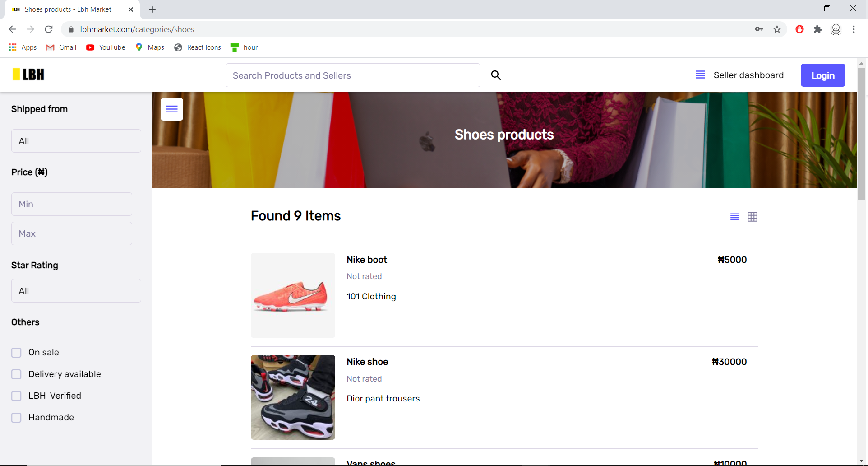View site security lock info
Screen dimensions: 868x466
click(71, 29)
